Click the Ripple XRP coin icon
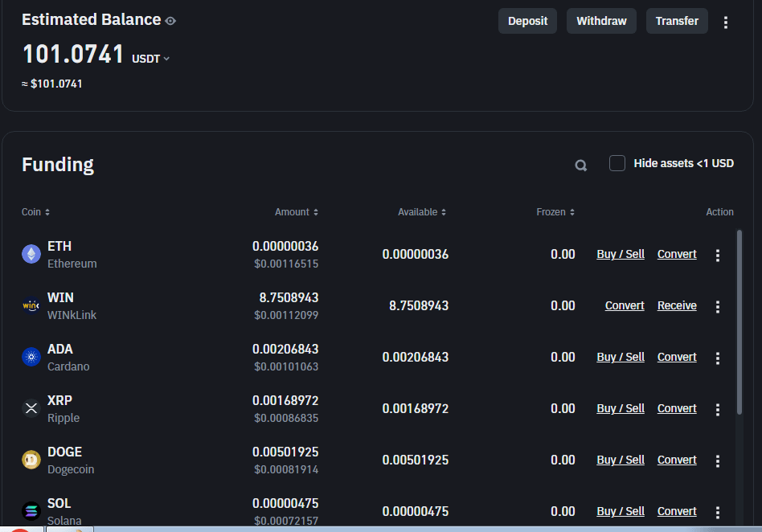Viewport: 762px width, 532px height. [x=31, y=408]
